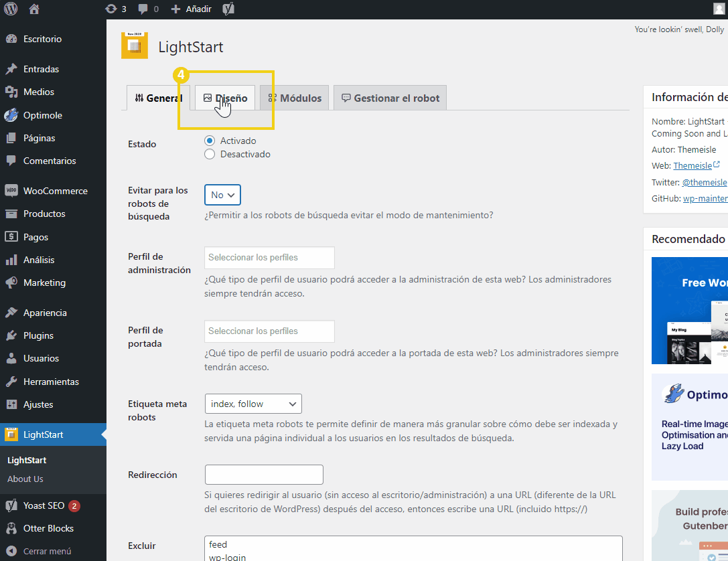Viewport: 728px width, 561px height.
Task: Click the Optimole bird icon
Action: pyautogui.click(x=11, y=115)
